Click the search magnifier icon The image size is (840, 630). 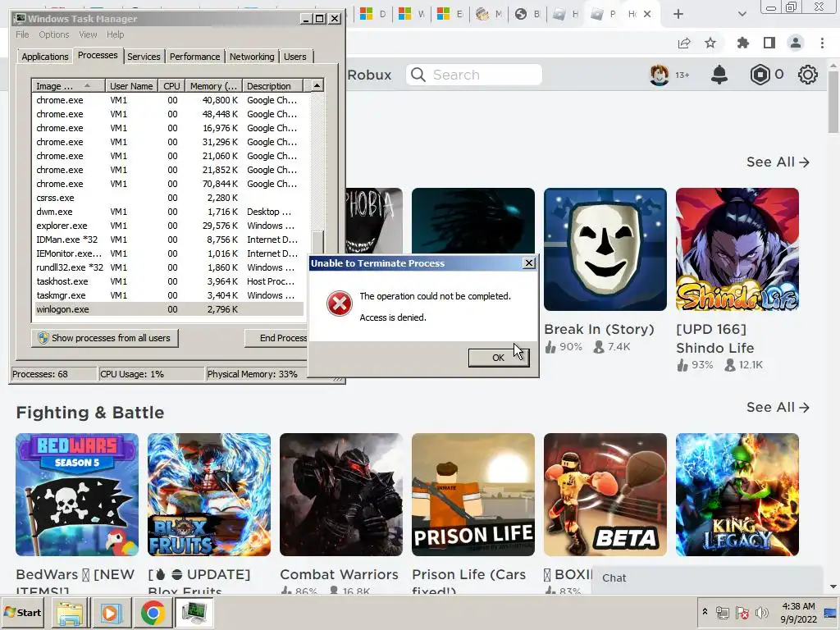coord(418,75)
